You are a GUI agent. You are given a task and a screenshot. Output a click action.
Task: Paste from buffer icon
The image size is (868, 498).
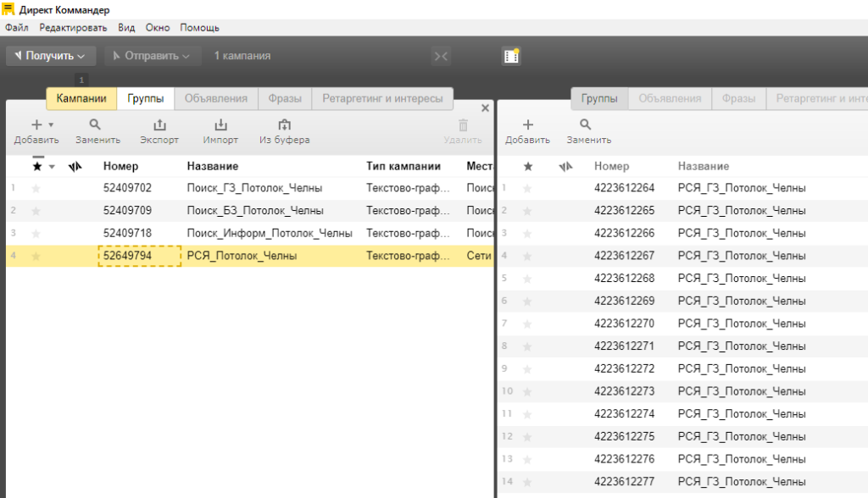(x=285, y=125)
